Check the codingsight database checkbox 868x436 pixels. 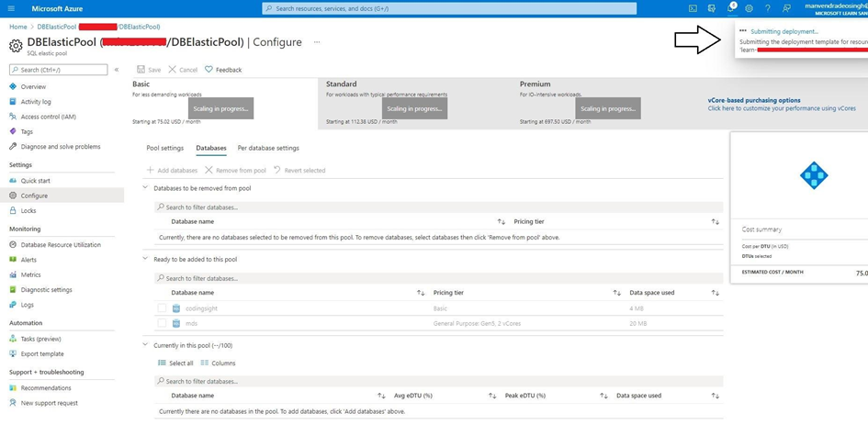(162, 308)
